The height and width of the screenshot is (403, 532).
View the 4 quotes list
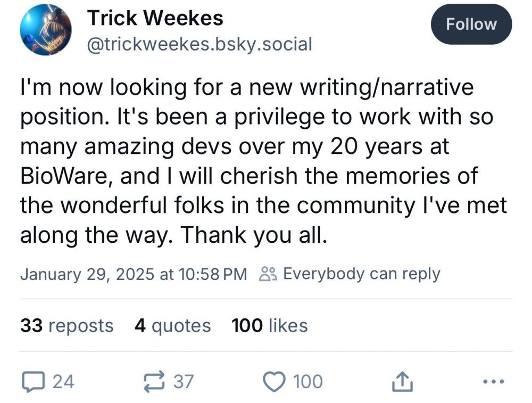[x=172, y=325]
